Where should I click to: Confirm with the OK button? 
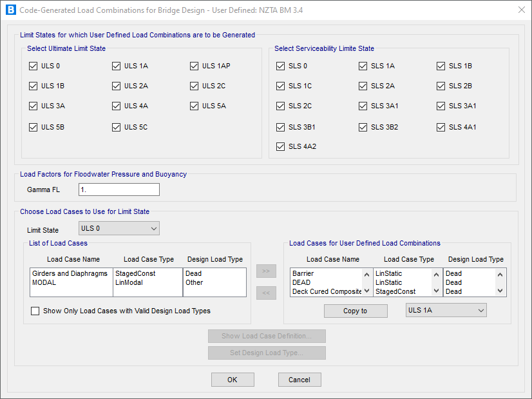[233, 380]
